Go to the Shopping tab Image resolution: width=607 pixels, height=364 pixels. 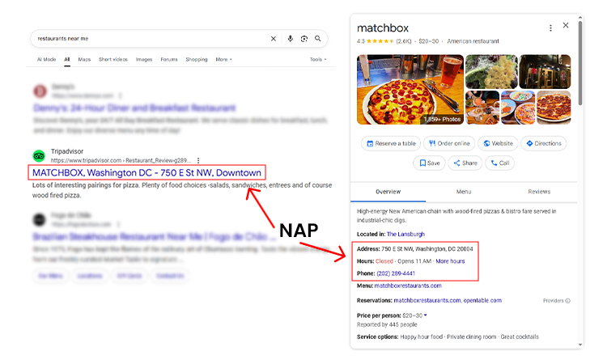click(x=197, y=60)
